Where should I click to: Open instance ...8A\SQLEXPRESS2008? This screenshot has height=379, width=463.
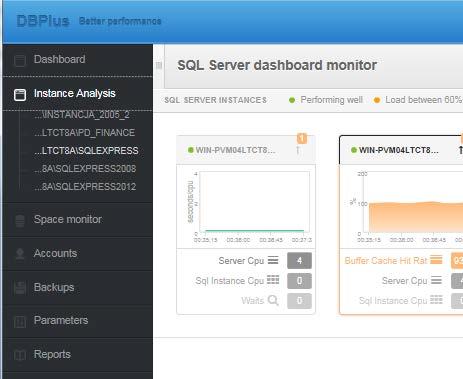click(x=85, y=169)
